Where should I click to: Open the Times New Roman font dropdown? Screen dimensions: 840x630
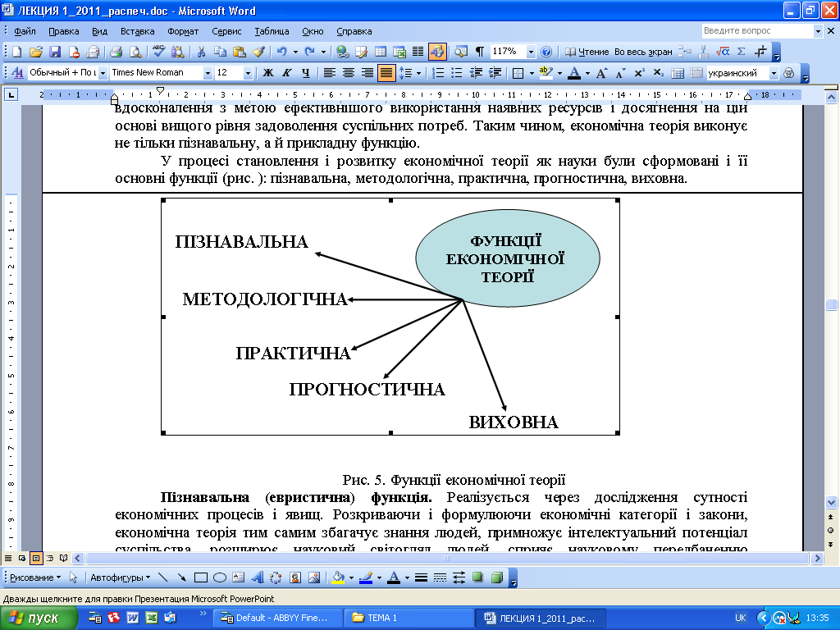click(x=208, y=73)
